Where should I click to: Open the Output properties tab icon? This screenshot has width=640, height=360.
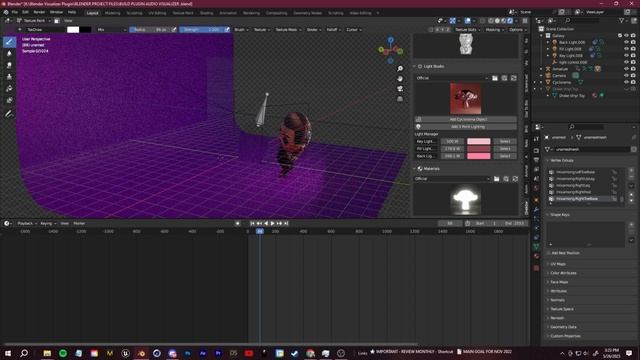pyautogui.click(x=536, y=160)
